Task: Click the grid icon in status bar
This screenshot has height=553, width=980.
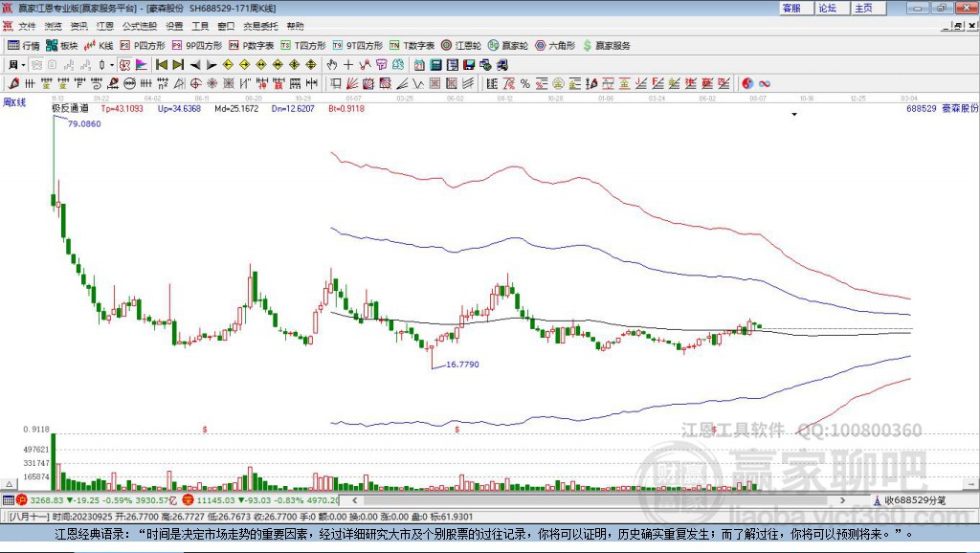Action: [8, 500]
